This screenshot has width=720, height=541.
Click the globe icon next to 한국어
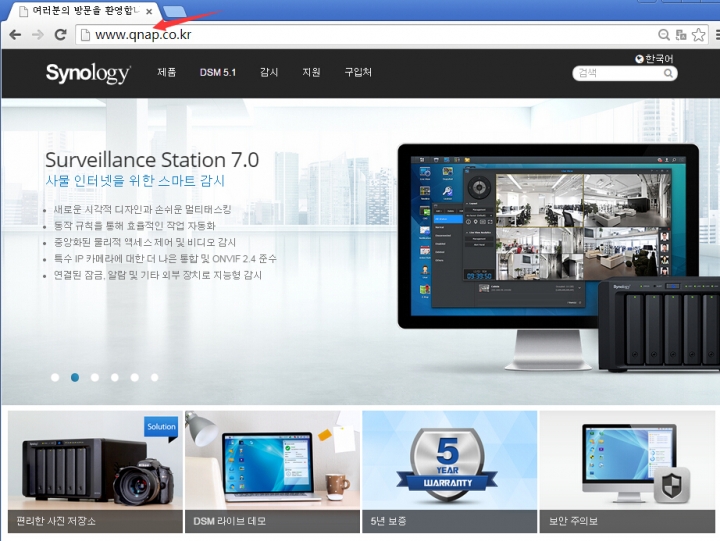point(639,59)
